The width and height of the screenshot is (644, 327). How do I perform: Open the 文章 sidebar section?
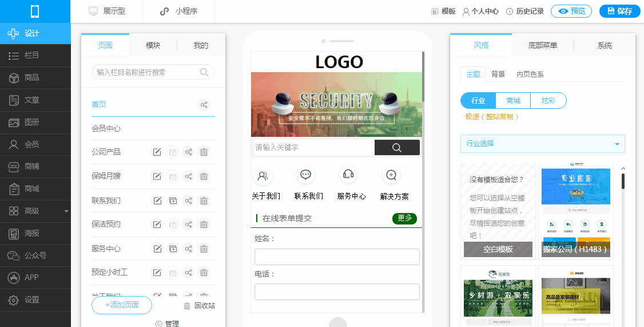coord(35,100)
